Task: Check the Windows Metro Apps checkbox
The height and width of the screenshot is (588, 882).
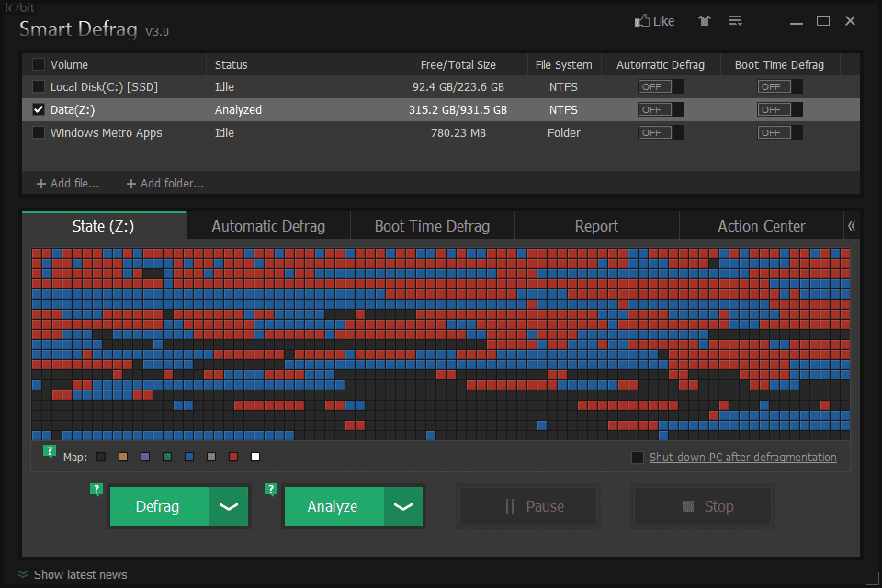Action: 39,133
